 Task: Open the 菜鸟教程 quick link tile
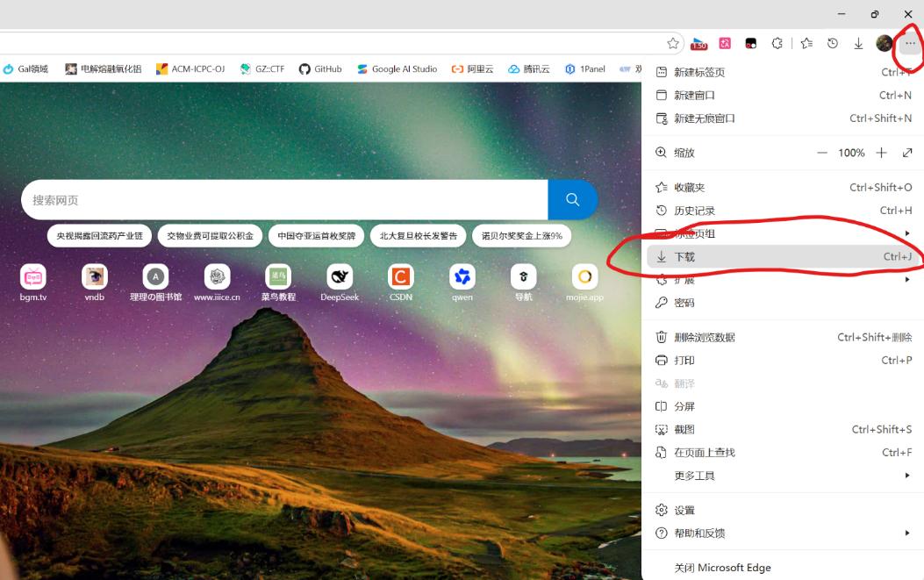click(x=278, y=283)
